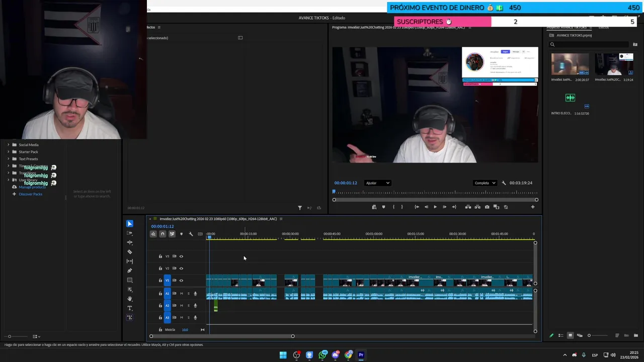
Task: Click the Program monitor Lift button
Action: point(468,207)
